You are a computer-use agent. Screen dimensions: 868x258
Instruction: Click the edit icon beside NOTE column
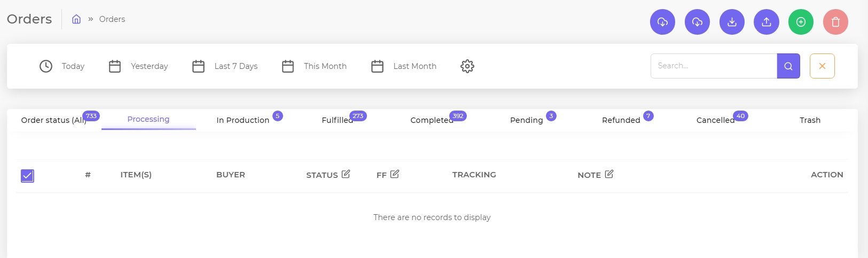click(x=609, y=174)
